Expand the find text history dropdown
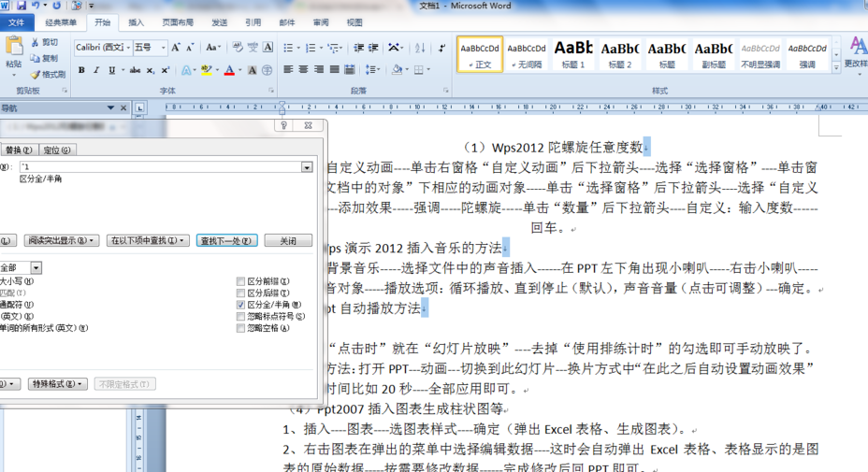This screenshot has height=472, width=868. point(307,167)
